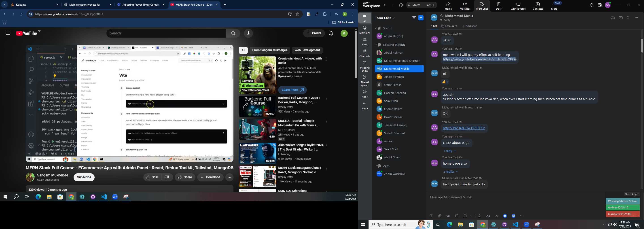Click the blue new chat plus button

point(421,18)
